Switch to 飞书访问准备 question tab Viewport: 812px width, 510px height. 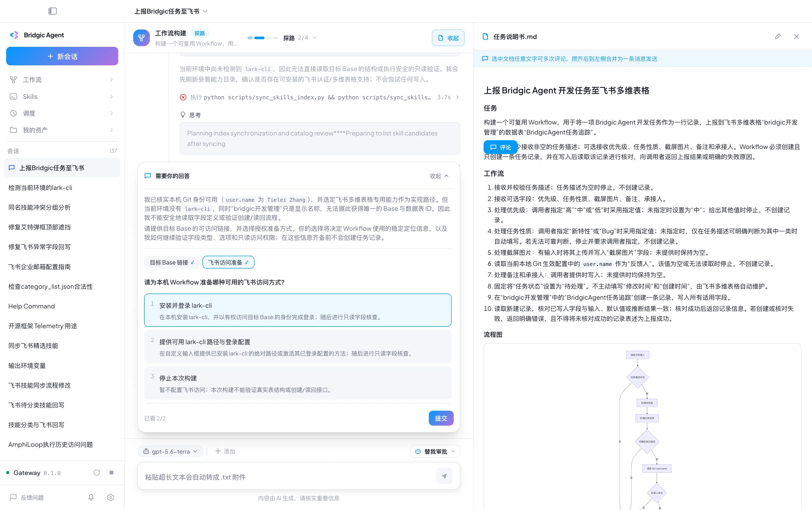pos(228,262)
